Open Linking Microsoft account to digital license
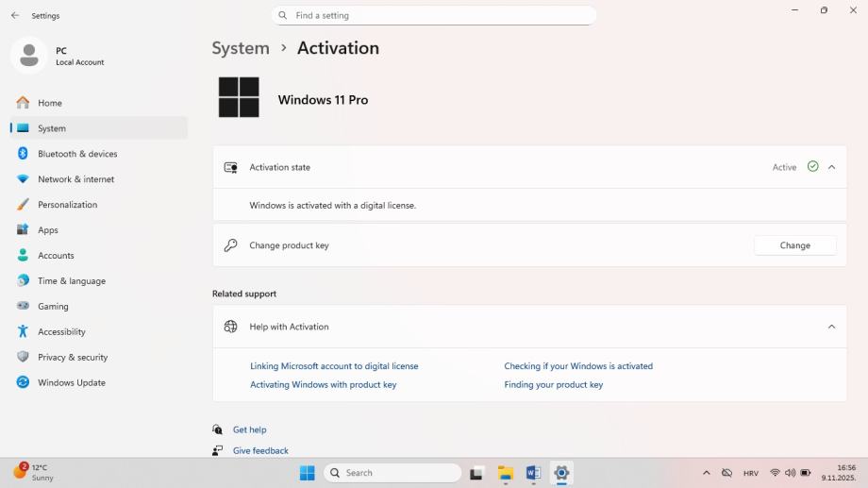The height and width of the screenshot is (488, 868). click(334, 365)
